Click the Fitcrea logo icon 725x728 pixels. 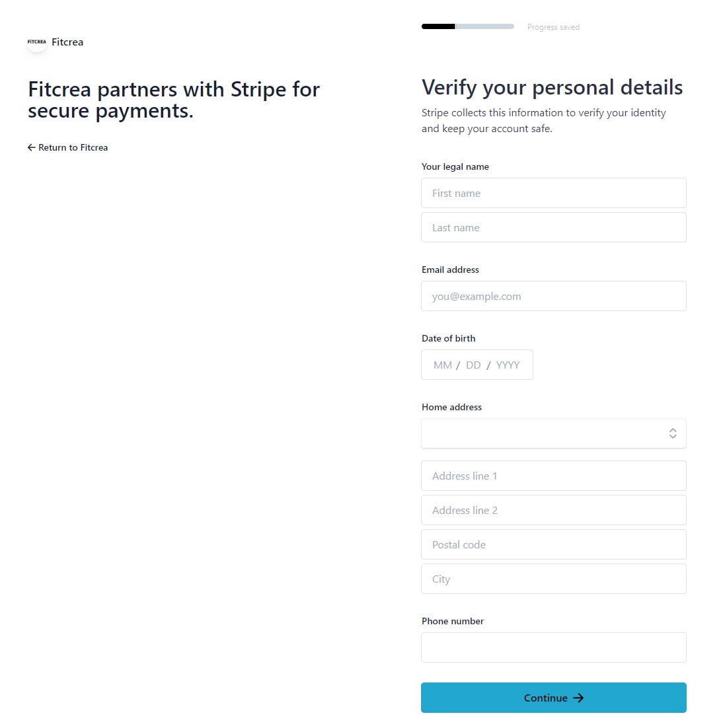pos(37,42)
